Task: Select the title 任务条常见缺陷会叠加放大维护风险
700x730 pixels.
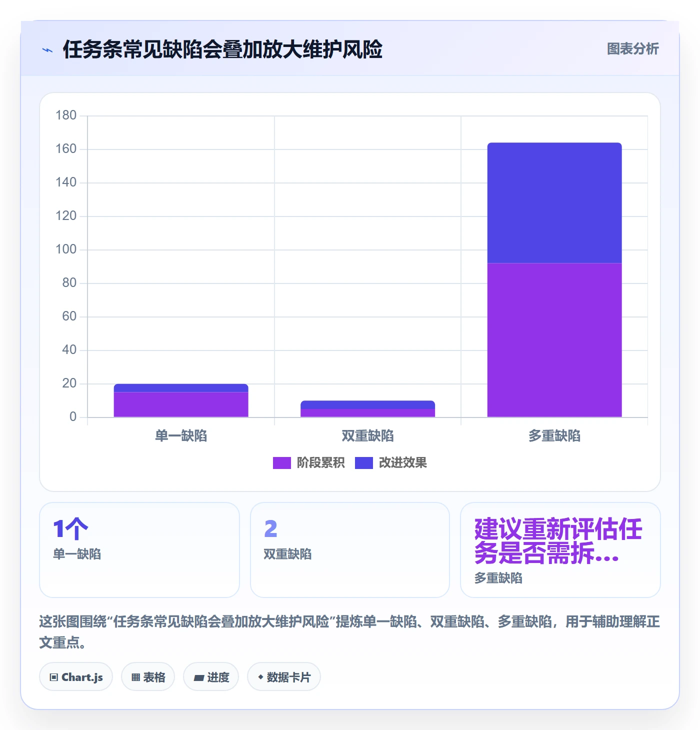Action: coord(222,49)
